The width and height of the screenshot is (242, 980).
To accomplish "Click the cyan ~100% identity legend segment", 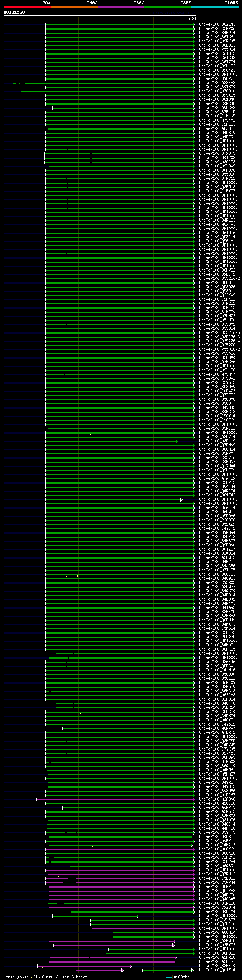I will click(x=215, y=7).
